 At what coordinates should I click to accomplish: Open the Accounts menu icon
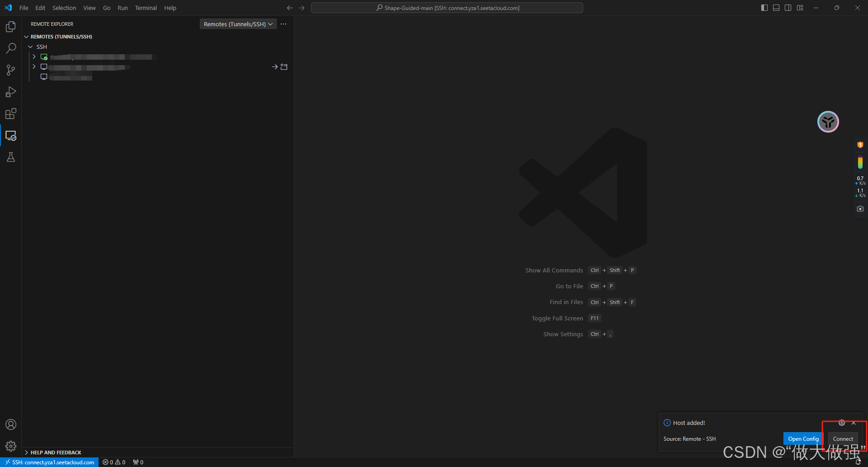pos(11,424)
